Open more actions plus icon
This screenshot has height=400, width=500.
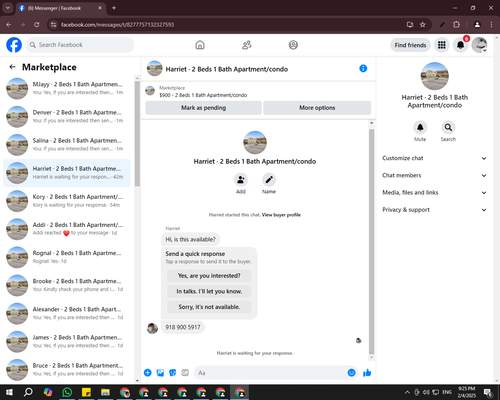click(x=148, y=373)
